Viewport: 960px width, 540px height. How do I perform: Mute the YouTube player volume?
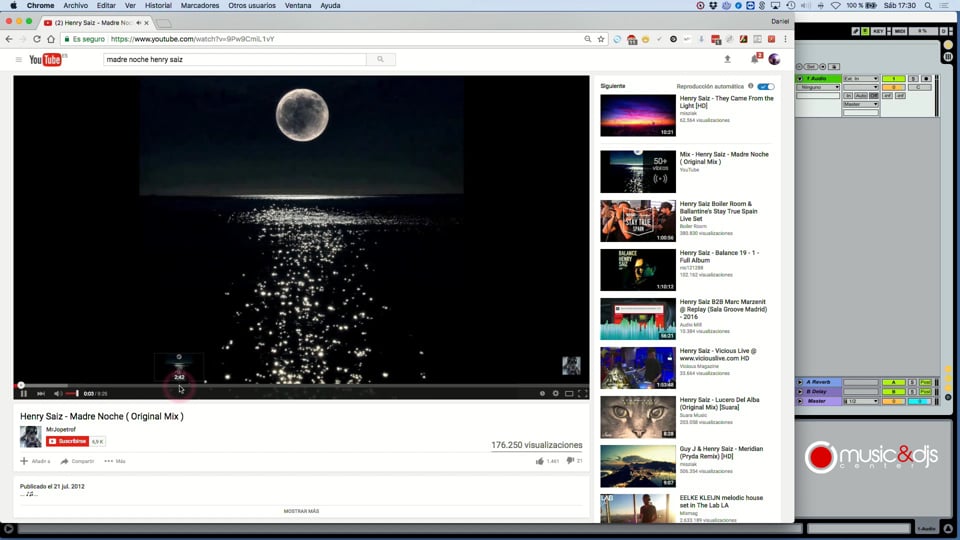(58, 394)
